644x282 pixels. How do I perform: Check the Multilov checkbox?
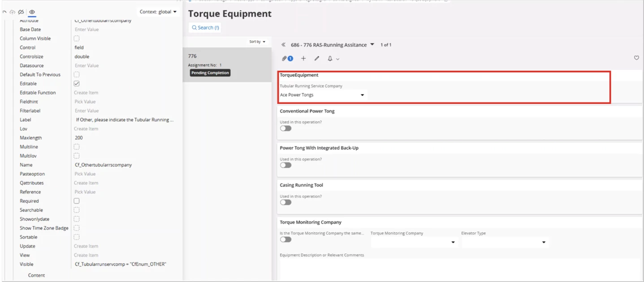[77, 156]
